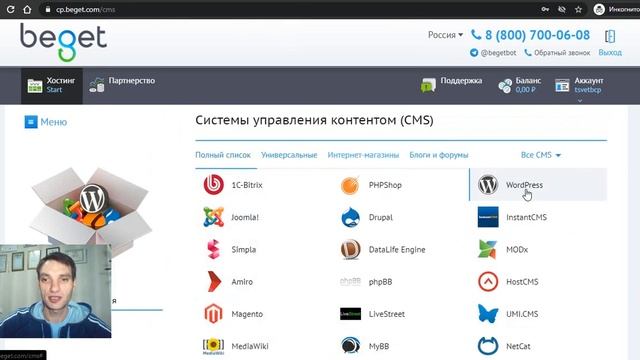Reload the page with browser refresh icon
Screen dimensions: 640x360
coord(10,9)
